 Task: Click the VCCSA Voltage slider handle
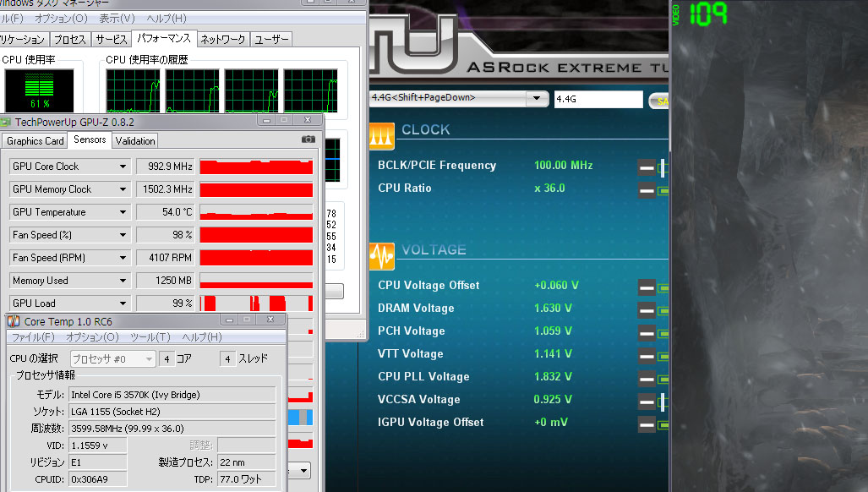[x=662, y=402]
